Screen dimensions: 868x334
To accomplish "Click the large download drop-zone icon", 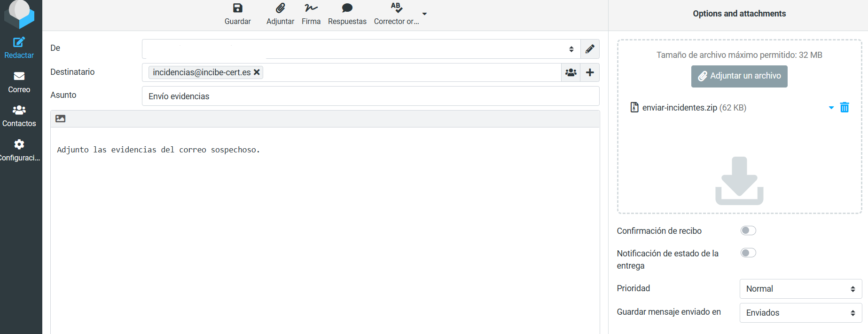I will tap(739, 181).
